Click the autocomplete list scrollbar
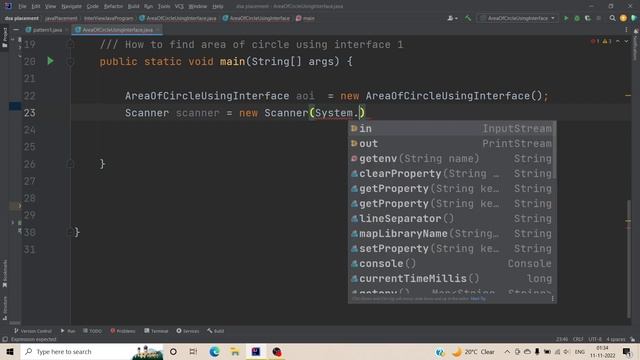This screenshot has width=640, height=360. (555, 150)
